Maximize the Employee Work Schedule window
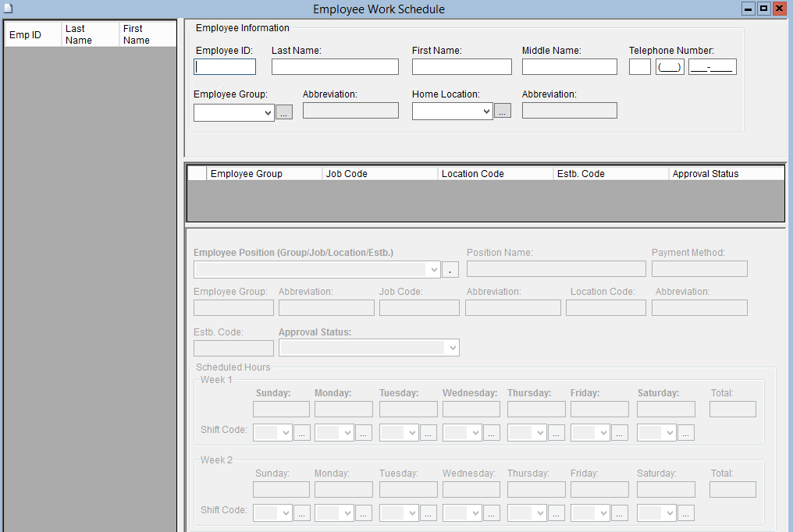 click(763, 9)
